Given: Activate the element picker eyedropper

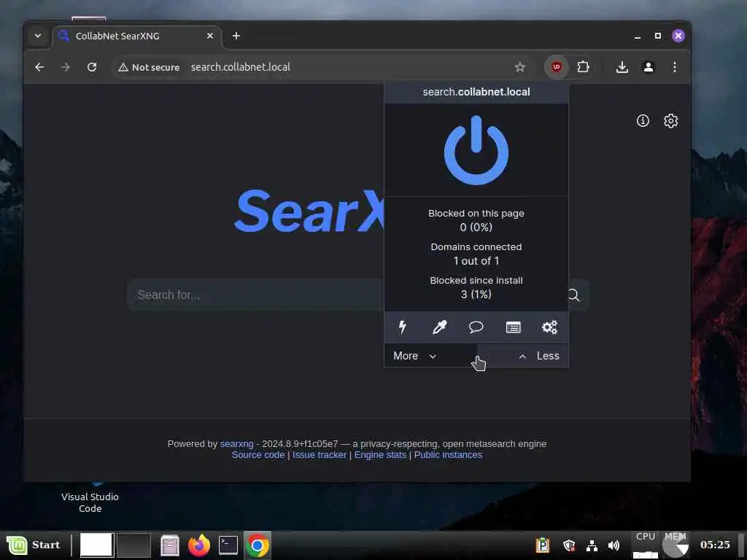Looking at the screenshot, I should (439, 327).
